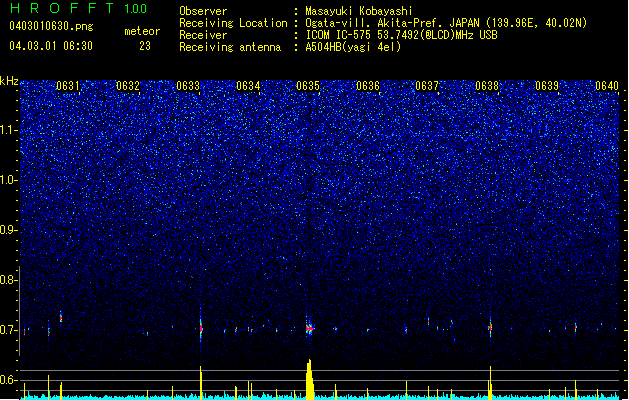Click the meteor label
629x400 pixels.
(x=142, y=31)
